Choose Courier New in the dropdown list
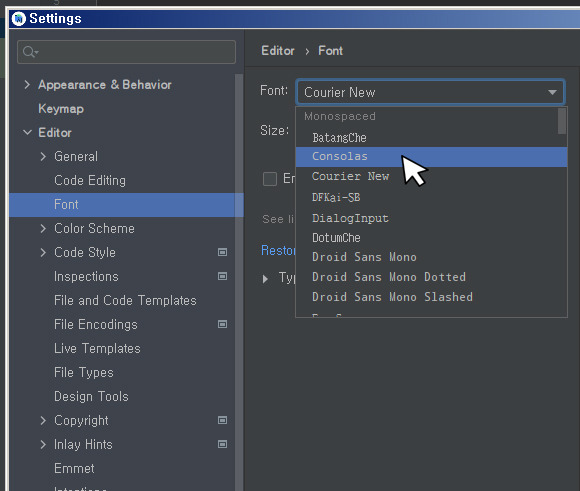The width and height of the screenshot is (580, 491). tap(431, 176)
